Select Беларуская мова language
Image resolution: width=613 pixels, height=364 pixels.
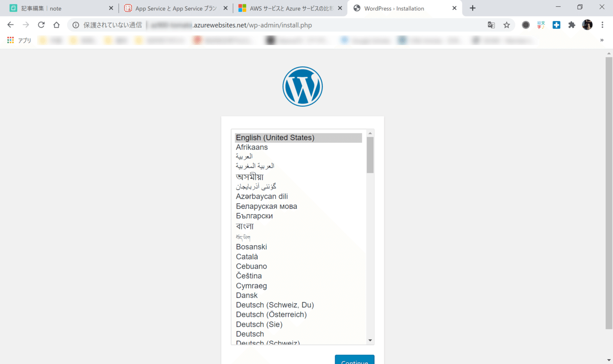(x=298, y=206)
